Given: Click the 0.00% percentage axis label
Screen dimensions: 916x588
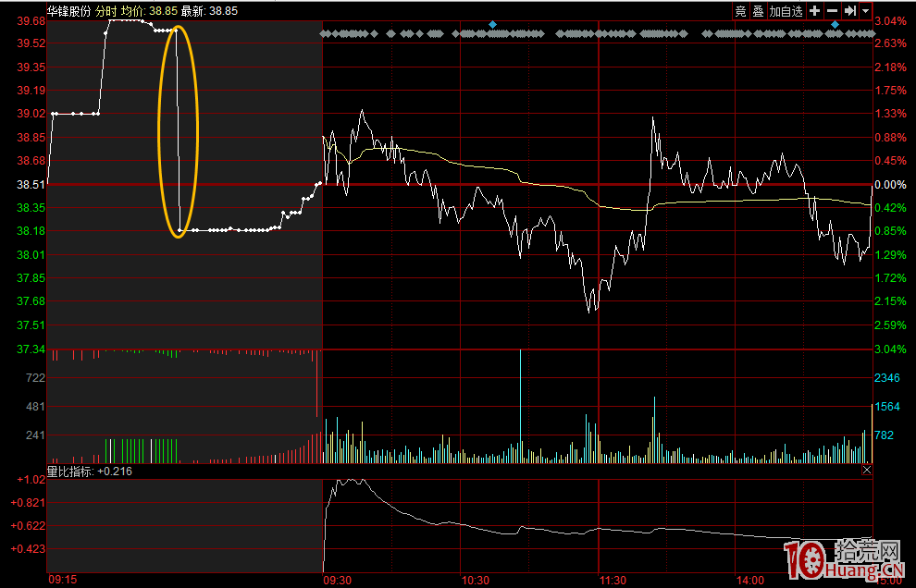Looking at the screenshot, I should pos(890,185).
